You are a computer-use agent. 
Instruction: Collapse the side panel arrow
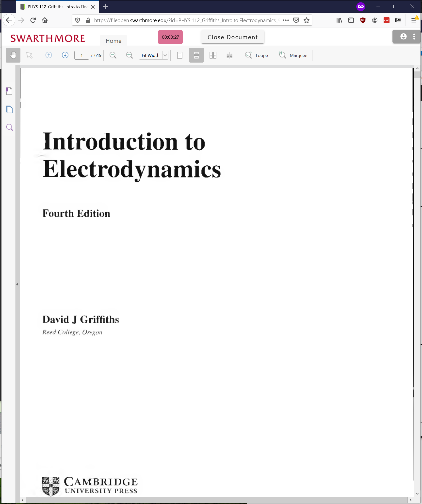(x=17, y=284)
